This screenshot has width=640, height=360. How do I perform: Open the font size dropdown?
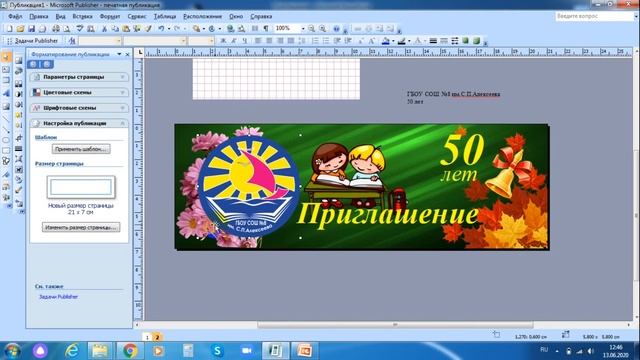[x=211, y=41]
